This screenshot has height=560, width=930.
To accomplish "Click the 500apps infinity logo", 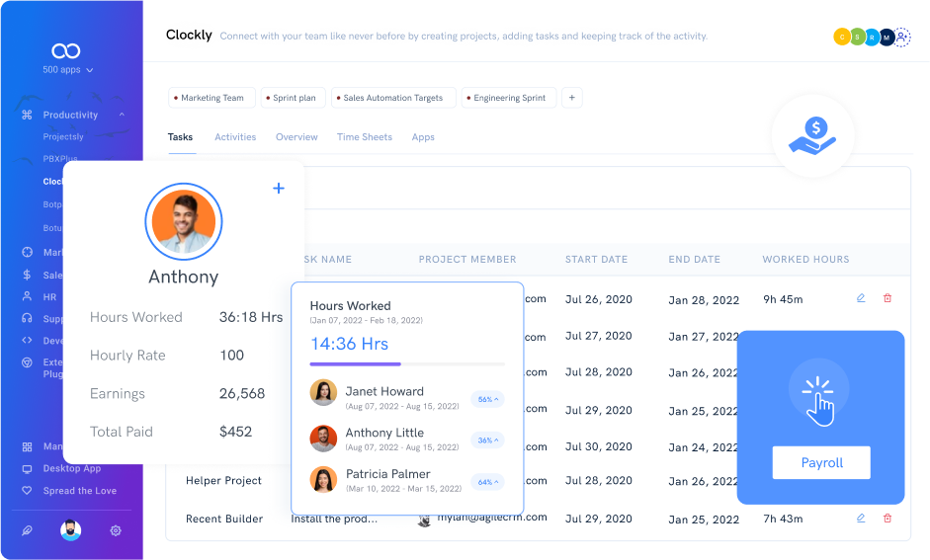I will [x=65, y=50].
